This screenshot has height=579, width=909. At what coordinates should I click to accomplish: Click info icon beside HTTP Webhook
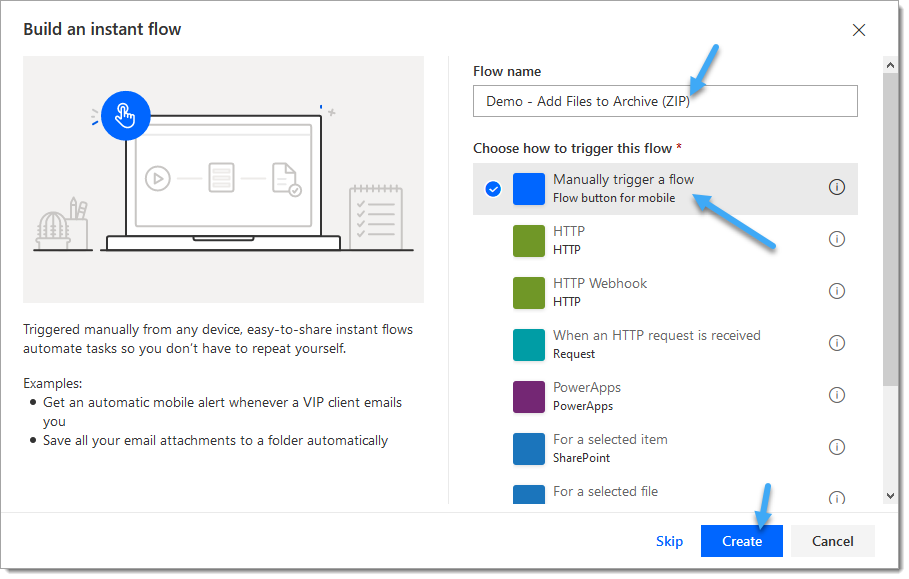click(x=836, y=291)
